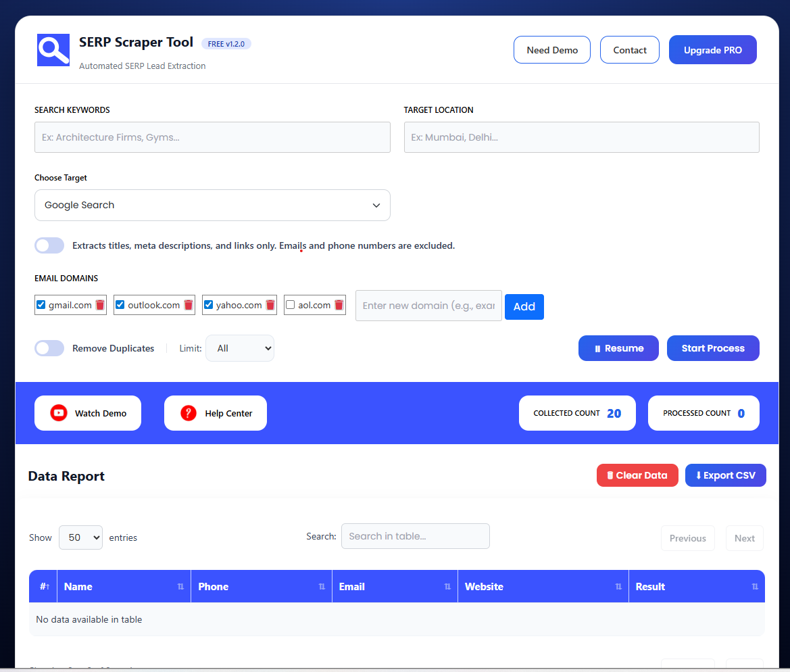Open the Limit dropdown
The height and width of the screenshot is (672, 790).
(239, 348)
